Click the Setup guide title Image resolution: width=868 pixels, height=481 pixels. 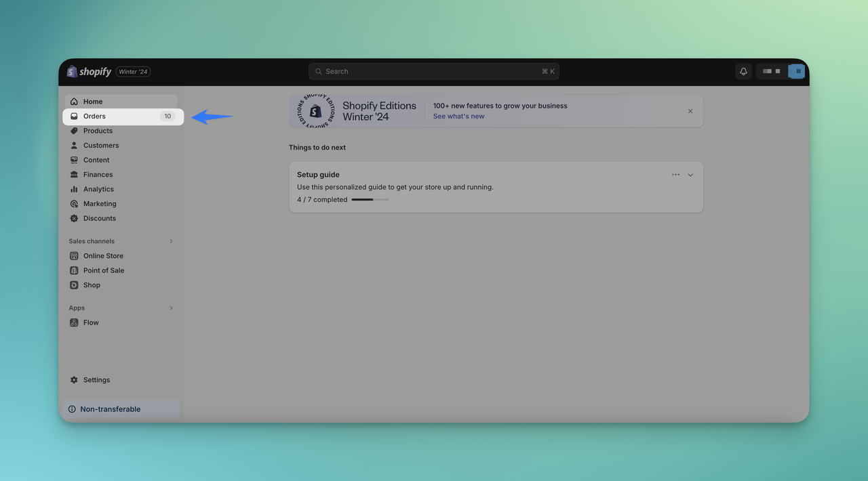tap(318, 175)
